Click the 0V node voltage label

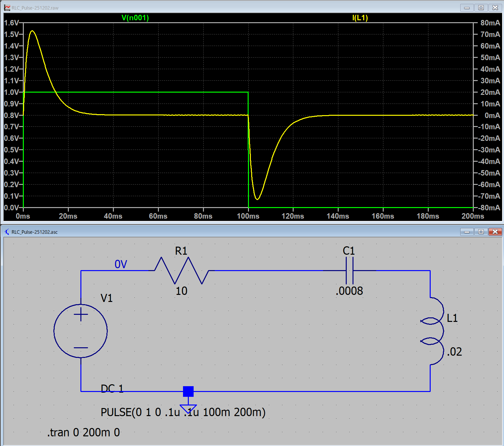click(121, 264)
